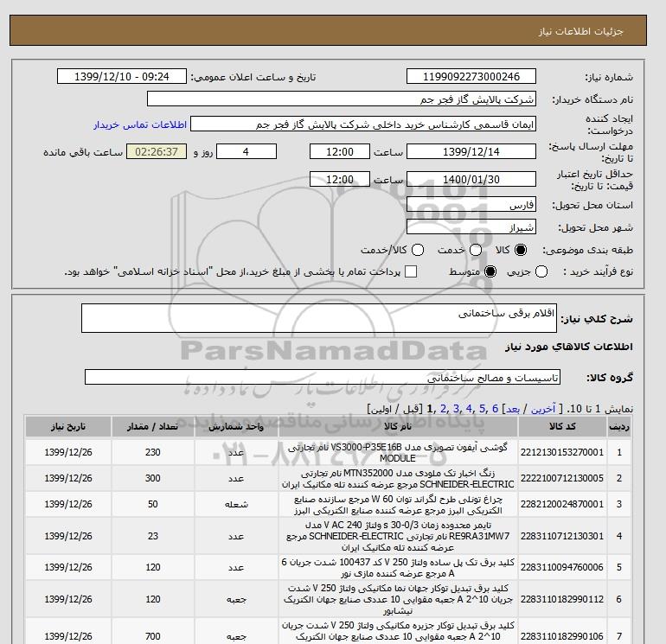Open page 4 of the items list
Viewport: 666px width, 644px height.
[469, 409]
